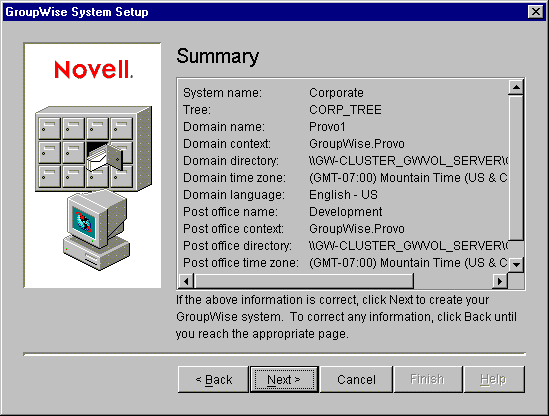Select the 'Corporate' system name value

336,93
